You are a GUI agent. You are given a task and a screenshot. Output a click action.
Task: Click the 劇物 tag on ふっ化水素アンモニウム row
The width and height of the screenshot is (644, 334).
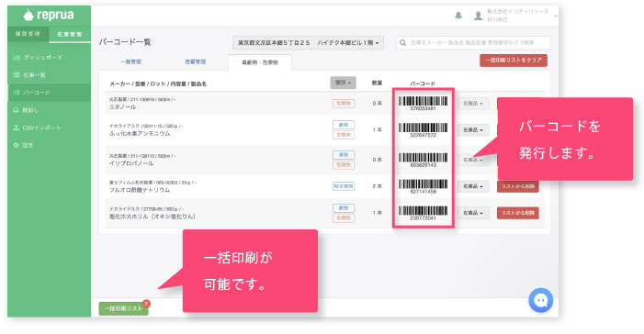(x=344, y=125)
